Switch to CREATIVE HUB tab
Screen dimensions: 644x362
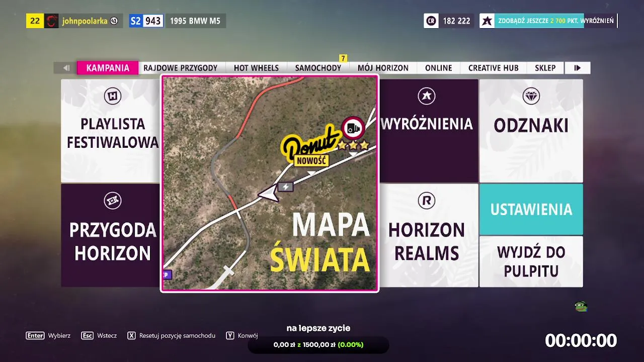click(493, 68)
